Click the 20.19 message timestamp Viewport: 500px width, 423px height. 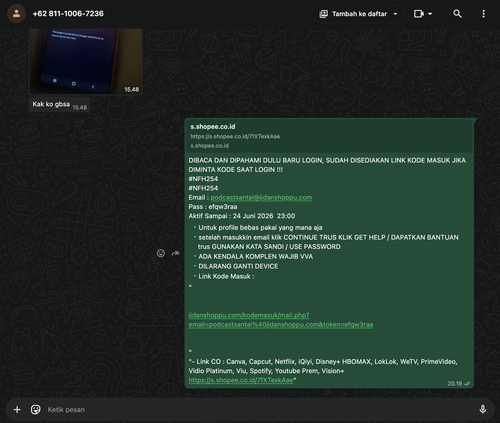pyautogui.click(x=455, y=384)
